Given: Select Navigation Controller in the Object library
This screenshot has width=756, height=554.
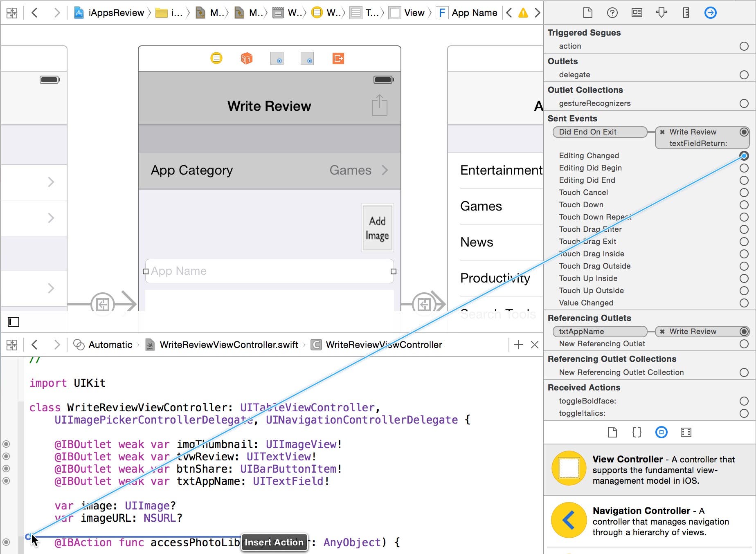Looking at the screenshot, I should pos(650,521).
